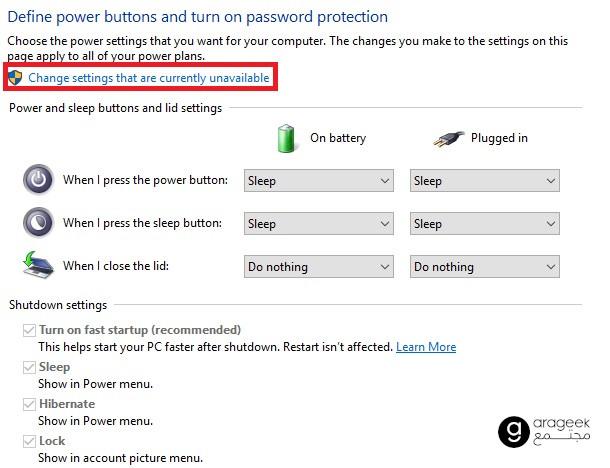This screenshot has height=468, width=610.
Task: Open close lid On battery dropdown
Action: tap(319, 267)
